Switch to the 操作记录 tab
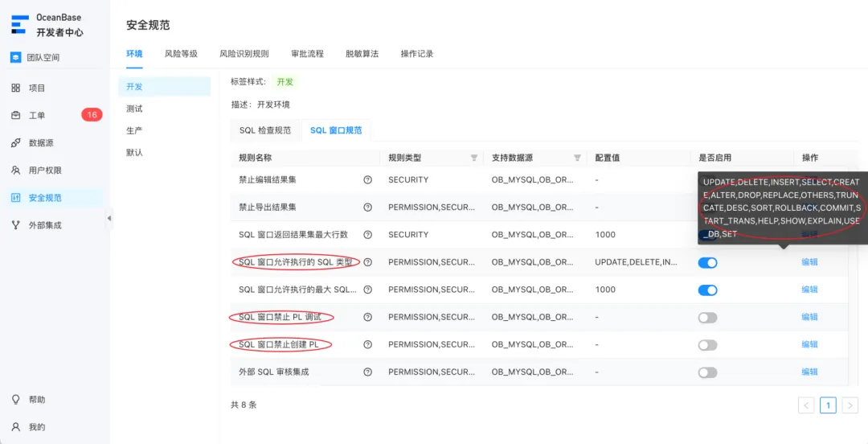Image resolution: width=868 pixels, height=444 pixels. [x=417, y=54]
